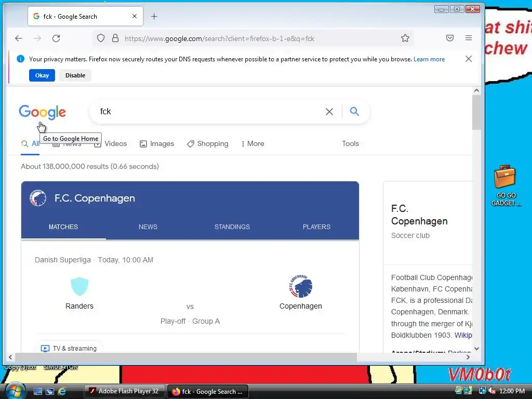The image size is (532, 399).
Task: Expand the More search options
Action: 253,143
